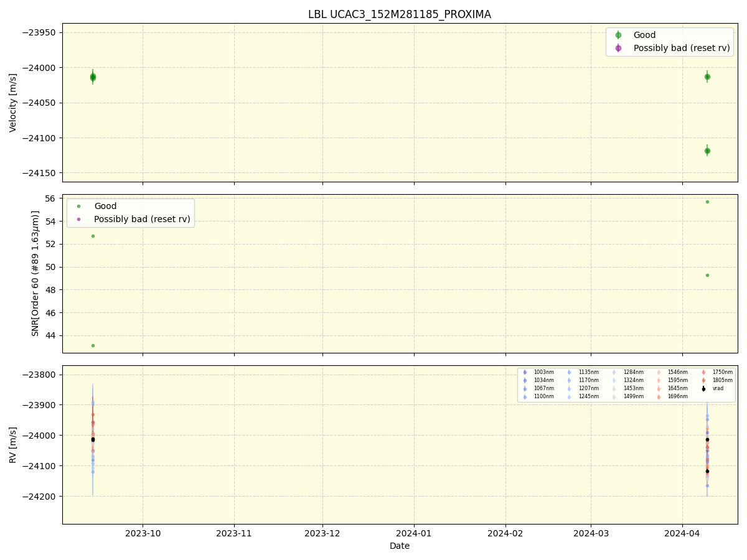
Task: Click the SNR tick label 56
Action: pos(52,198)
